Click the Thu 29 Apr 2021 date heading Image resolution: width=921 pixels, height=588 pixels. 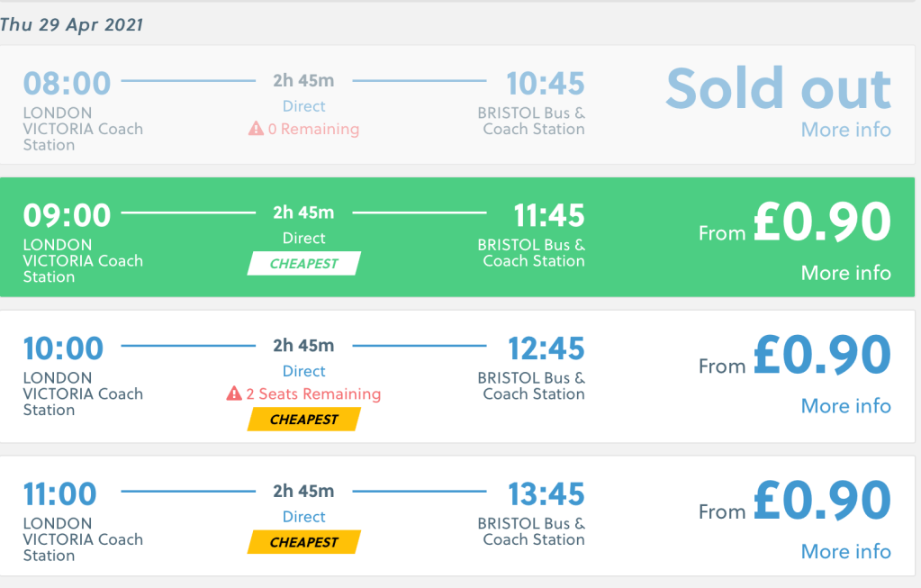click(x=72, y=24)
